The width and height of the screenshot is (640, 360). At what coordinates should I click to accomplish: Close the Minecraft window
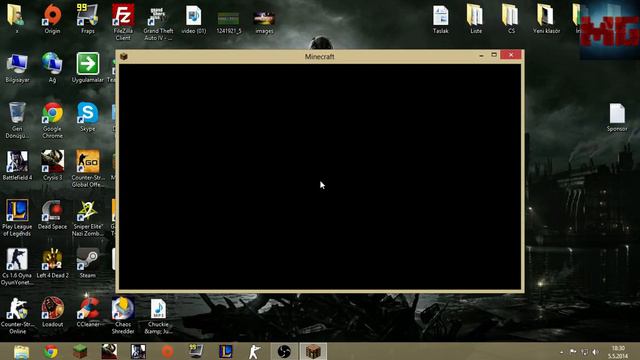[511, 55]
